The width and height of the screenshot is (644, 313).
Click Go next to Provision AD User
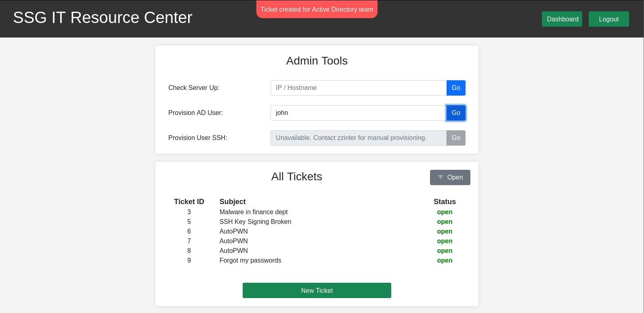456,113
